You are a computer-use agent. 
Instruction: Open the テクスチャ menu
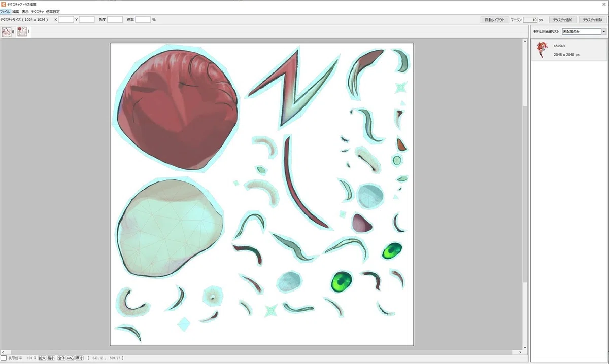[x=37, y=11]
